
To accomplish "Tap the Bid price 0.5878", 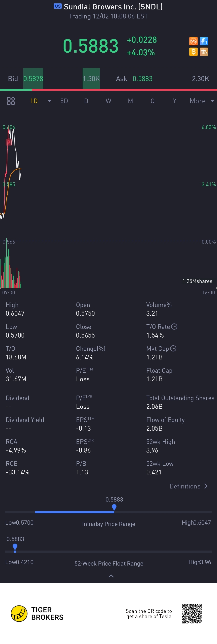I will (33, 79).
